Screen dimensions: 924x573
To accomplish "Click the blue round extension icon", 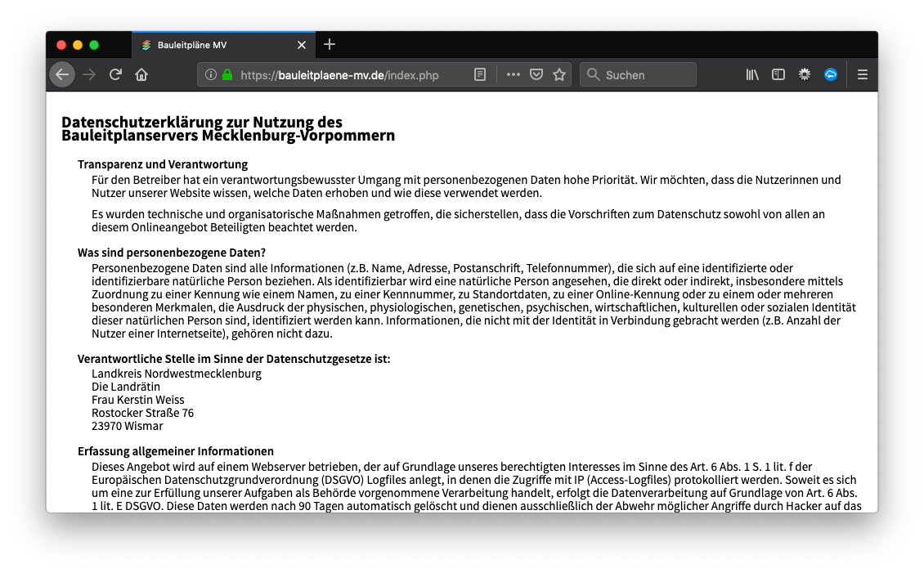I will tap(831, 74).
